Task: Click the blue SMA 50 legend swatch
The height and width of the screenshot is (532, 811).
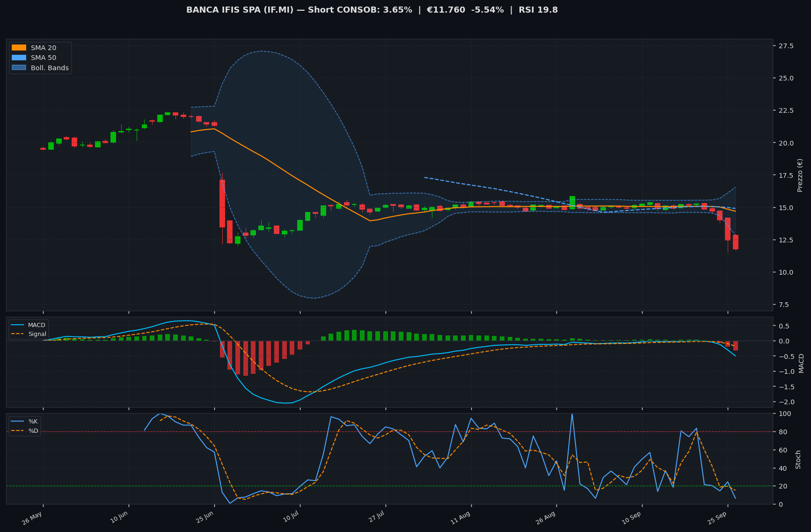Action: click(x=19, y=58)
